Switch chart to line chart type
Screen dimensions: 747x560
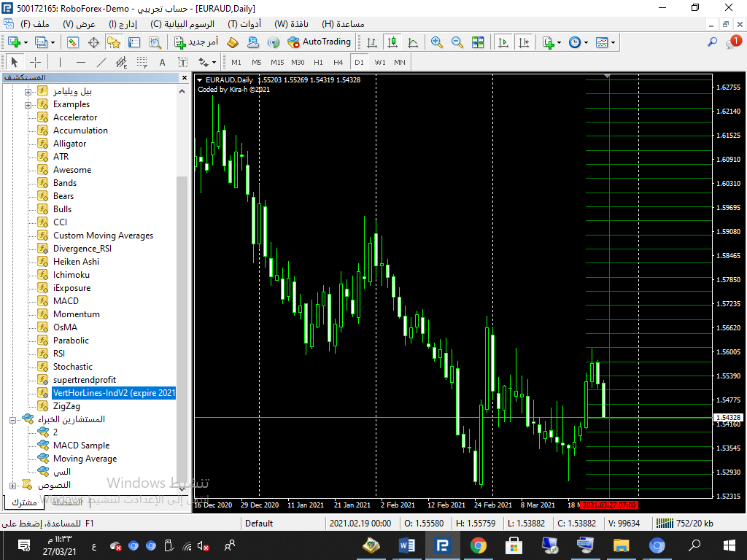pyautogui.click(x=413, y=42)
